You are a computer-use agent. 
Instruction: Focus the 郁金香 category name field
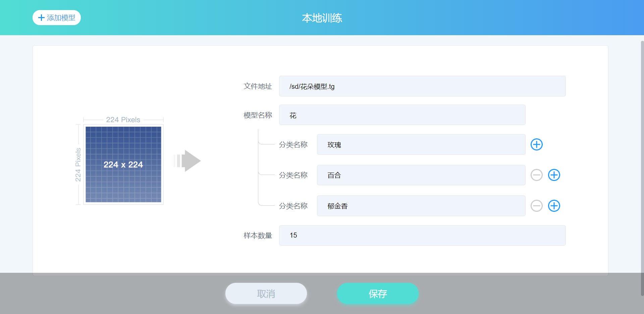(x=421, y=206)
